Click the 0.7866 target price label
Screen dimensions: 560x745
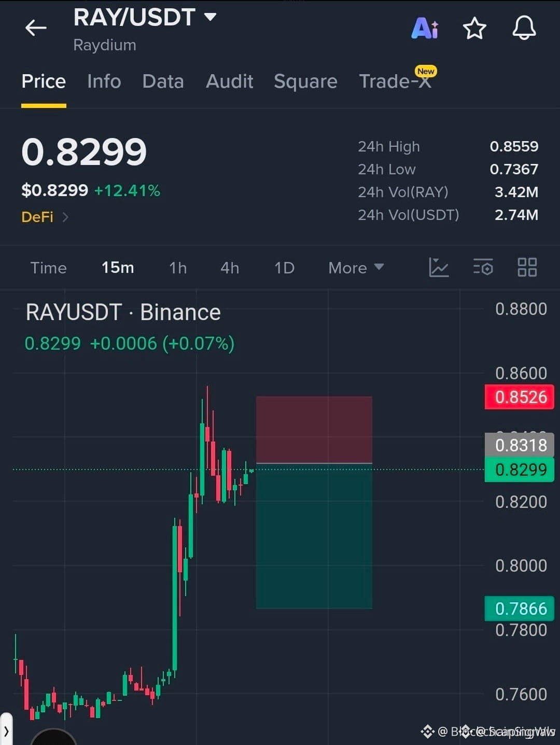point(520,609)
